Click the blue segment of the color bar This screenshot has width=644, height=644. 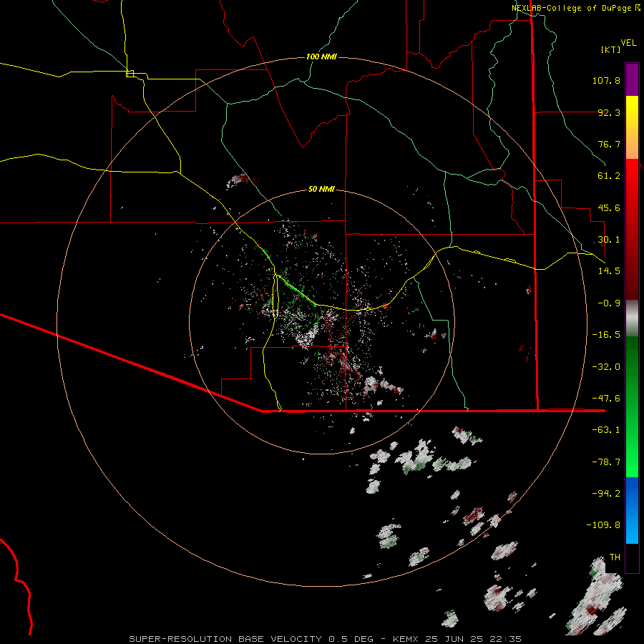coord(632,510)
